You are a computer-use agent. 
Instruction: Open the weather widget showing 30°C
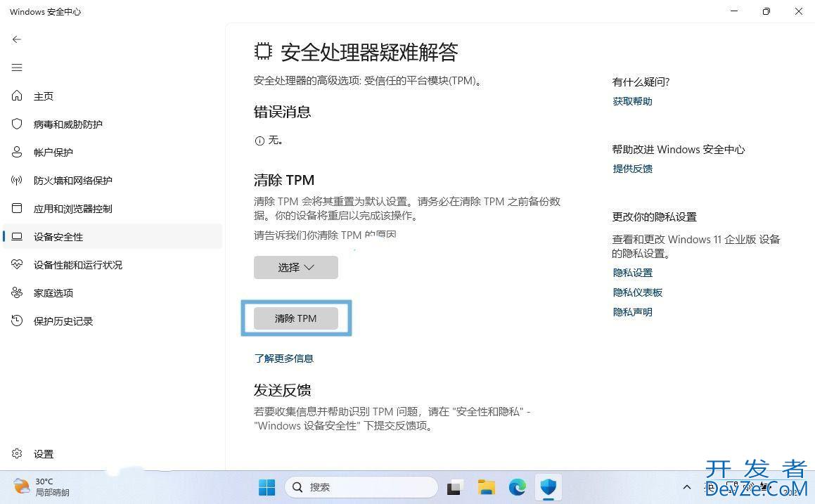click(x=41, y=487)
